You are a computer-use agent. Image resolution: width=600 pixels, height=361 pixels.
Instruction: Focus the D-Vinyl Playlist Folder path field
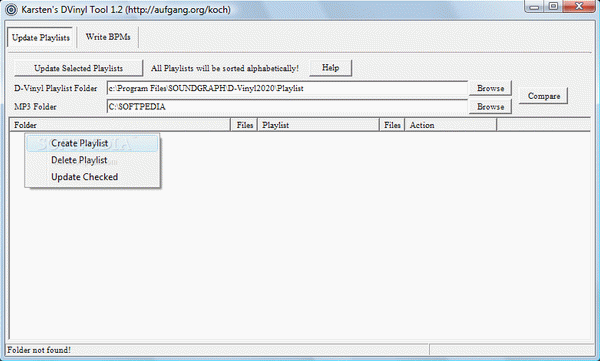pyautogui.click(x=287, y=88)
